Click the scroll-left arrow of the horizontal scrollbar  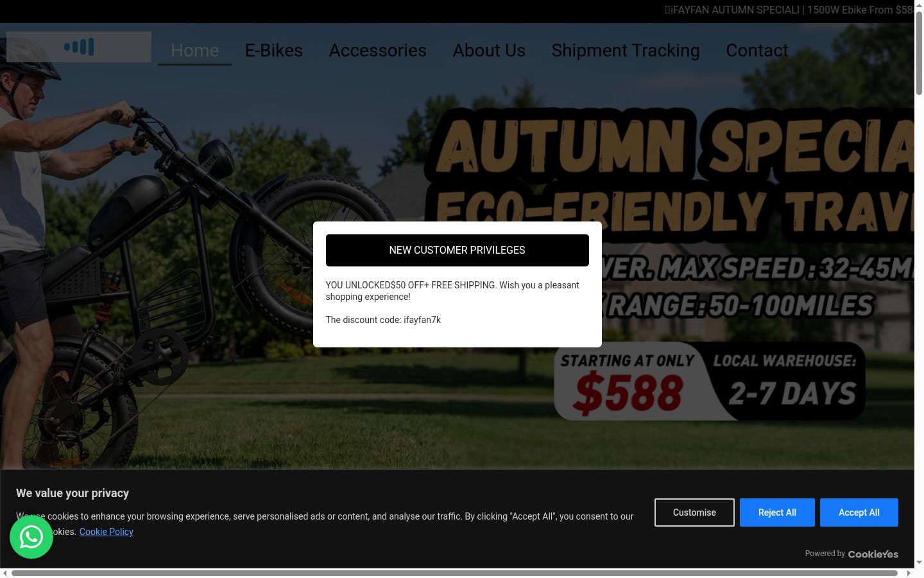5,573
